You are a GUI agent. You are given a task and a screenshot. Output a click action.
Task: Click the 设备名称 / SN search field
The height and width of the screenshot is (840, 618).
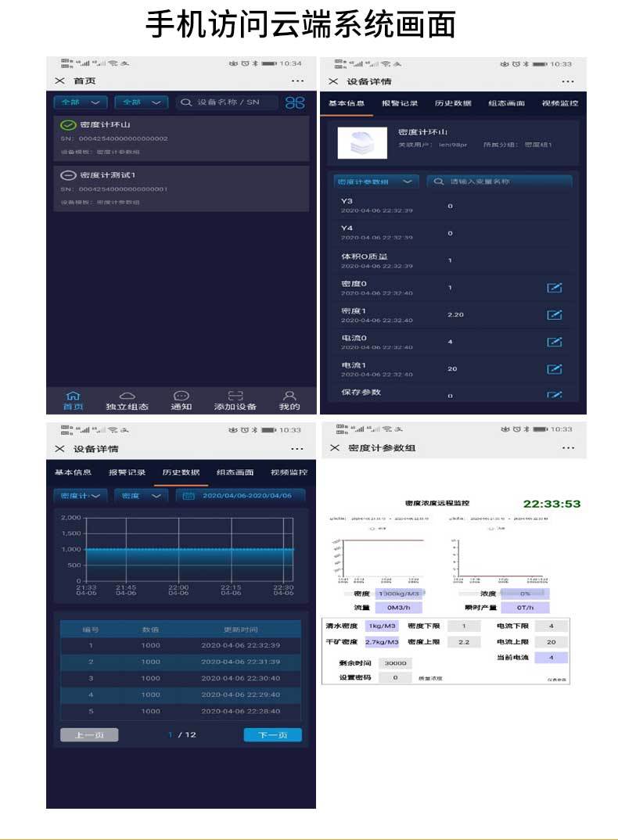click(x=228, y=102)
